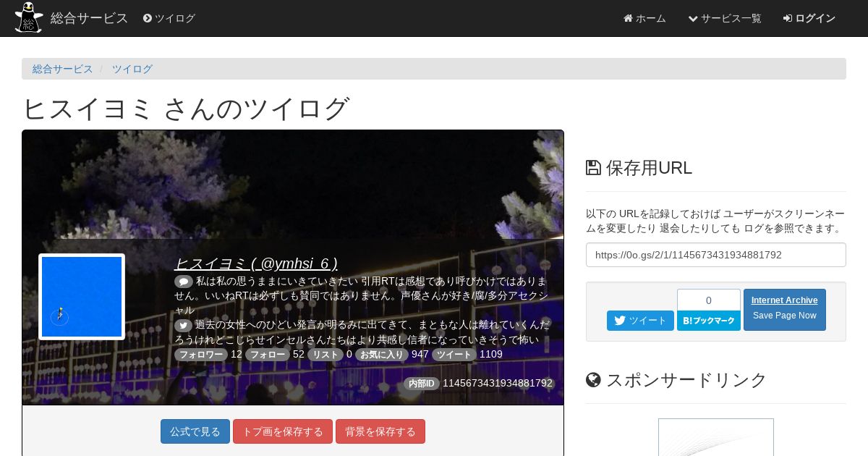The height and width of the screenshot is (456, 868).
Task: Go to ホーム in the navbar
Action: click(644, 18)
